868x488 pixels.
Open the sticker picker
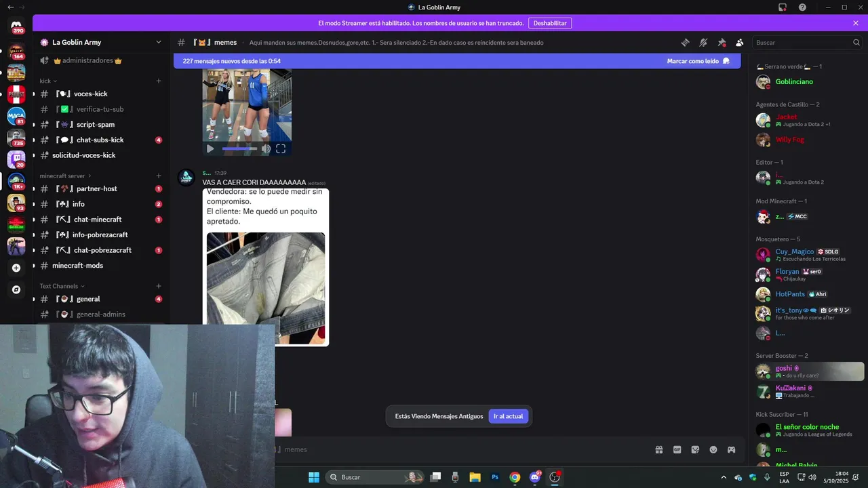click(695, 449)
